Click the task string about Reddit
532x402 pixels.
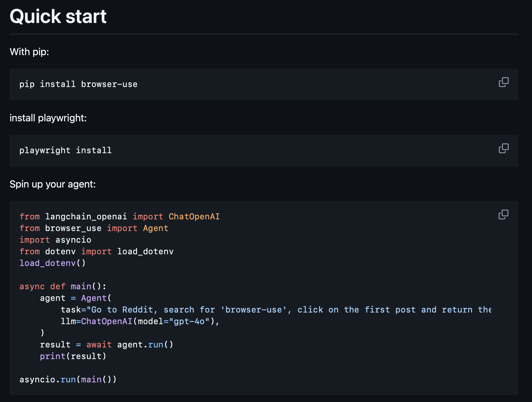[x=276, y=310]
